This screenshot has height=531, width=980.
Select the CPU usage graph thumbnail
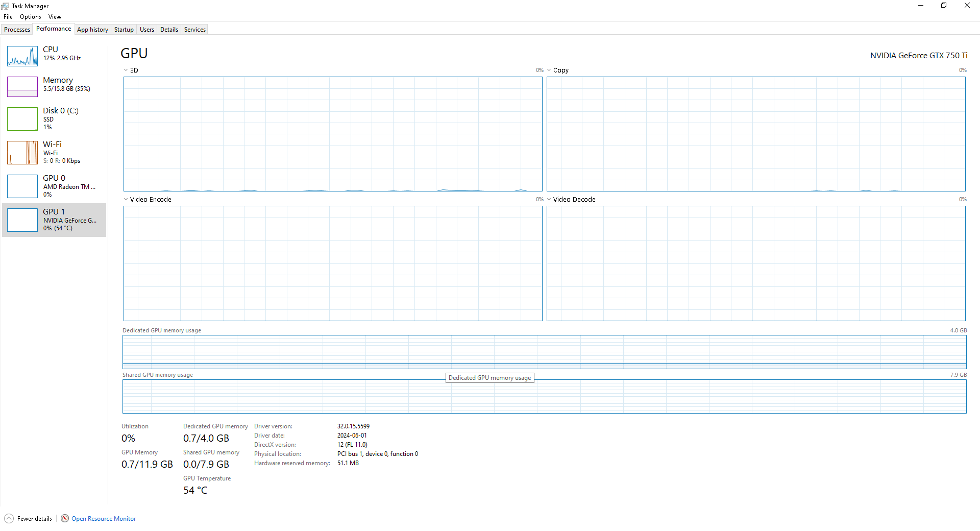pos(22,56)
